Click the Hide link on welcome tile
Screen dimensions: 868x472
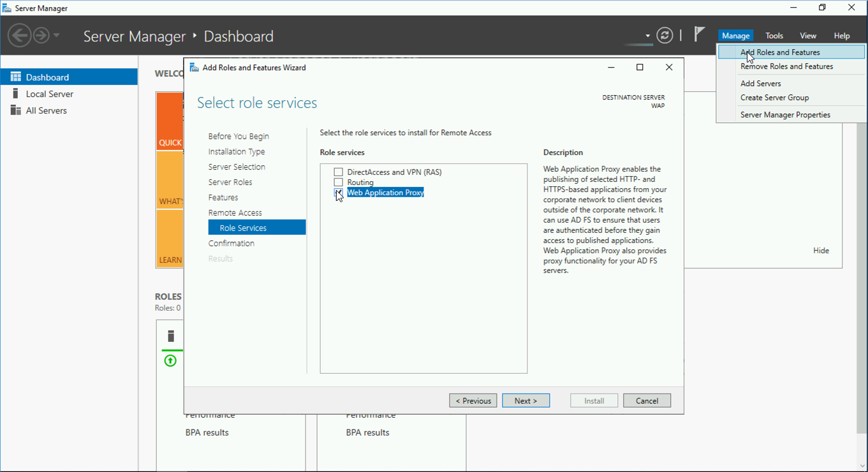tap(821, 251)
